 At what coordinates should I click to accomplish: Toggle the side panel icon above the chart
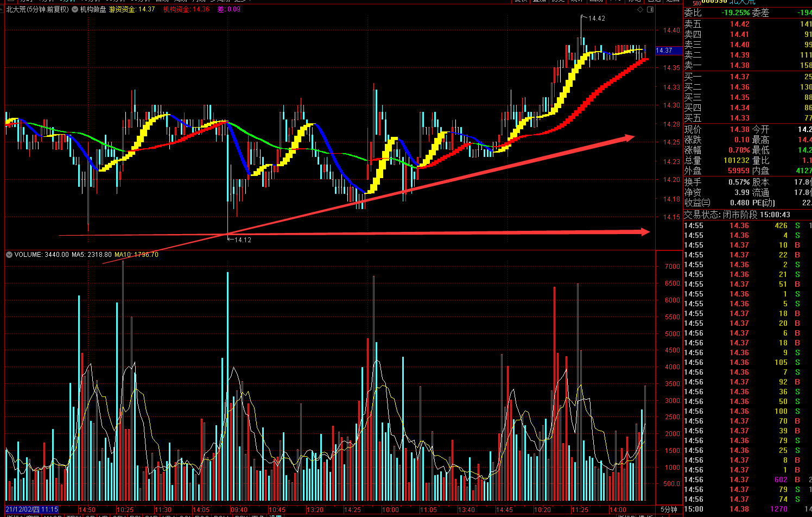pyautogui.click(x=651, y=10)
